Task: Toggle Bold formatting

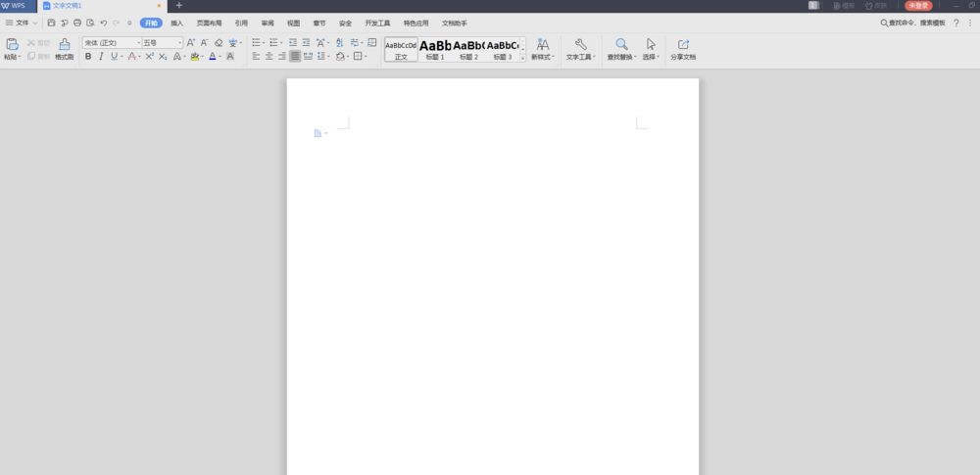Action: [x=88, y=56]
